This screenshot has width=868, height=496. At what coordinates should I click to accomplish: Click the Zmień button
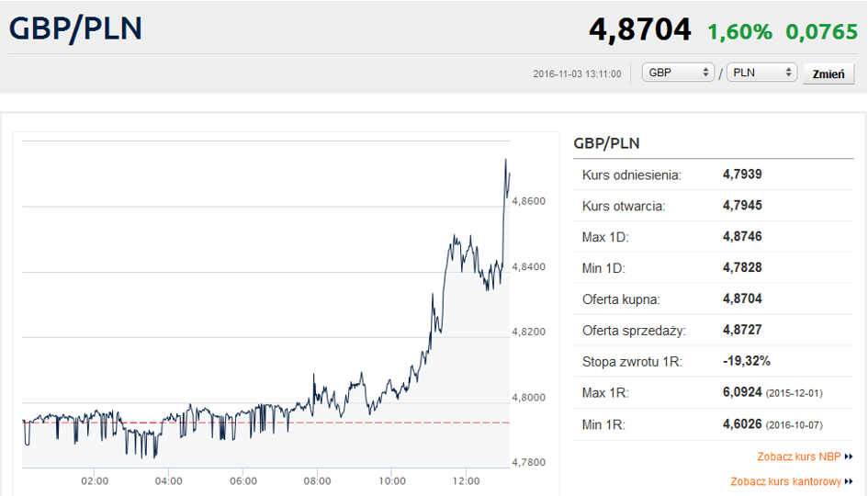(829, 73)
